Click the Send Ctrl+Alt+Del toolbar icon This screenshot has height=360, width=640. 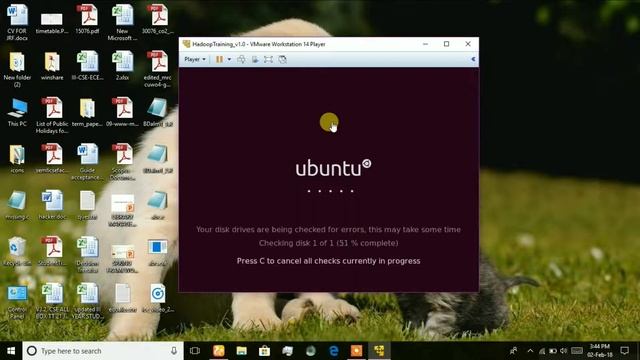(x=242, y=59)
